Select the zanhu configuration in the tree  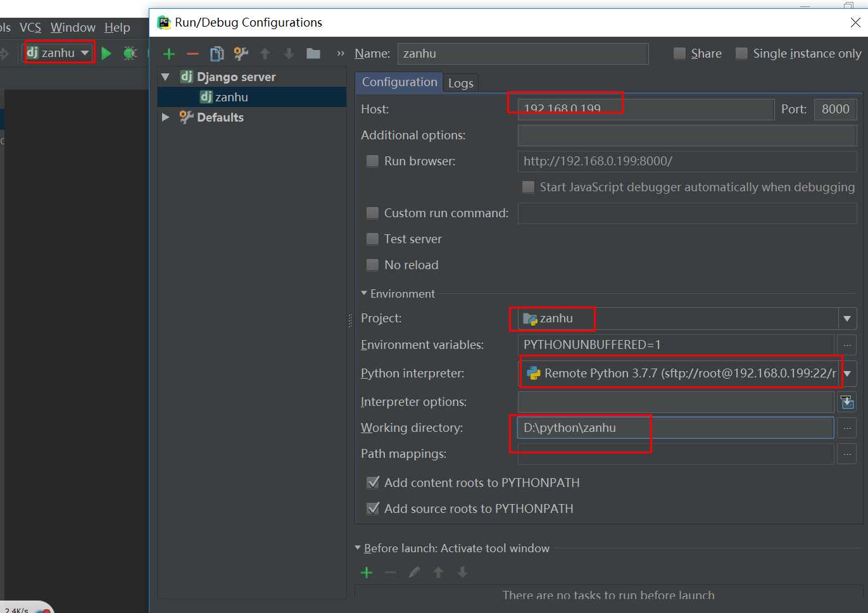point(252,97)
